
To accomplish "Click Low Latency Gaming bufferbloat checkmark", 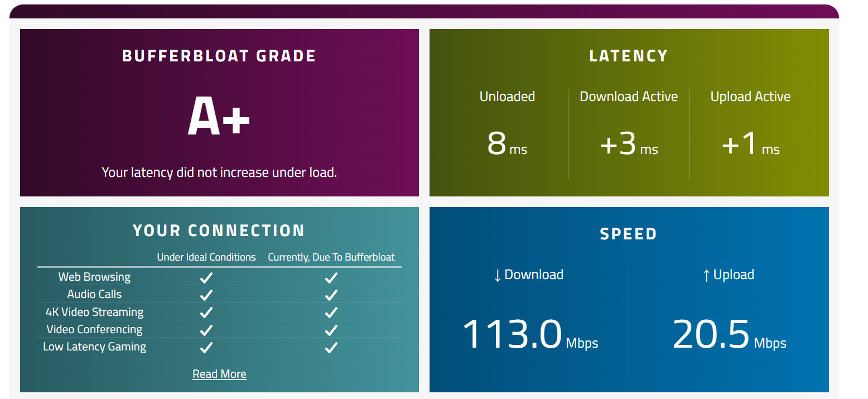I will [331, 348].
